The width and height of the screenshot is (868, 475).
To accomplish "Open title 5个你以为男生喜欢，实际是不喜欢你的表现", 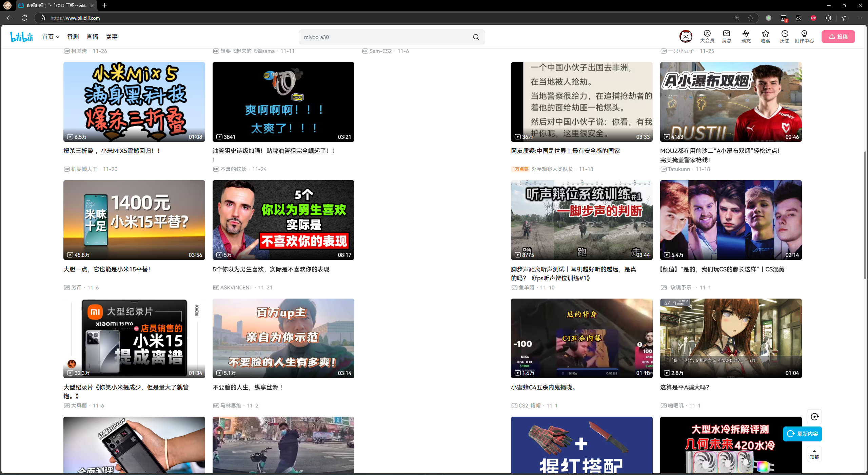I will pyautogui.click(x=271, y=269).
